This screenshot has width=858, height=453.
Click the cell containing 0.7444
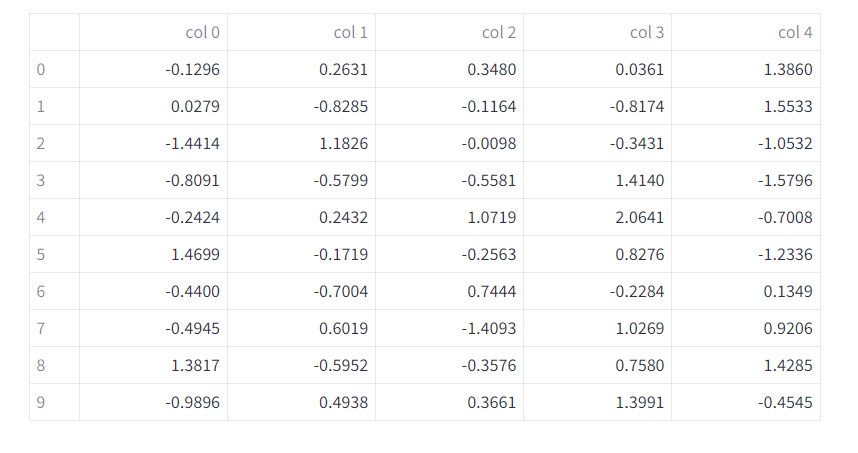[450, 291]
